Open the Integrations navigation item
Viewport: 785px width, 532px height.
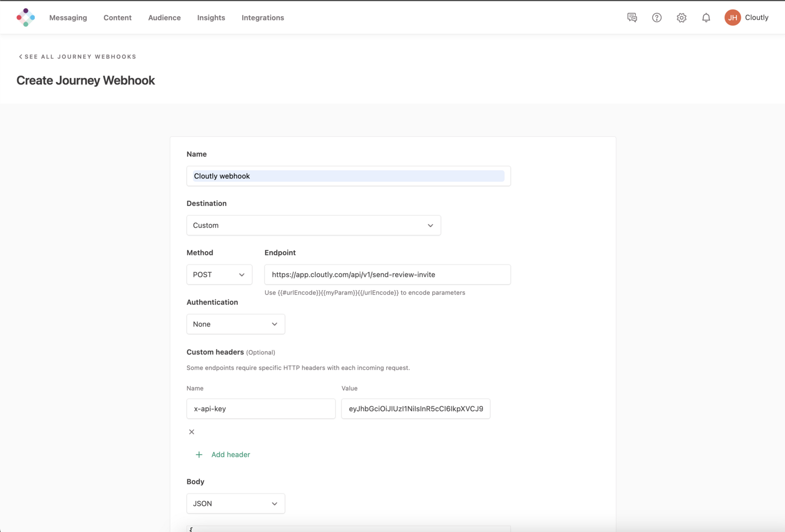click(262, 18)
